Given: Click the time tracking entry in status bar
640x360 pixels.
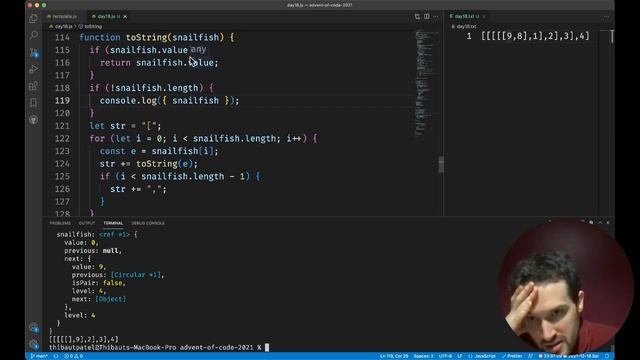Looking at the screenshot, I should coord(569,356).
